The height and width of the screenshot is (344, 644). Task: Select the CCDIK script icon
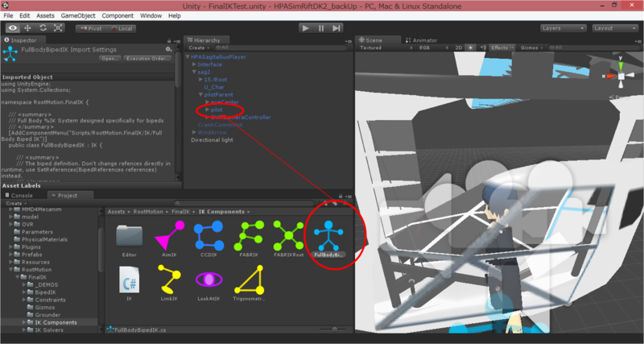[208, 235]
